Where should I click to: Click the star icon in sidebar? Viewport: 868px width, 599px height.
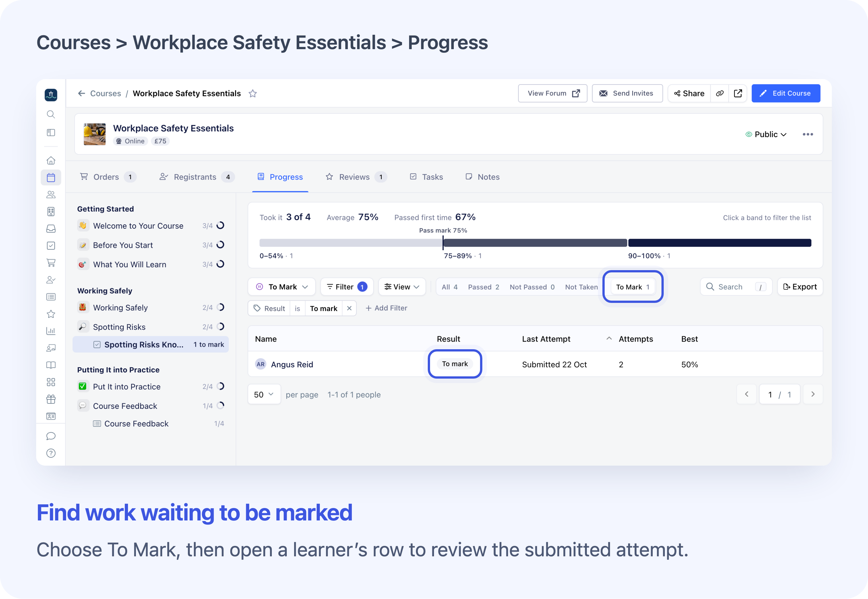pyautogui.click(x=51, y=314)
